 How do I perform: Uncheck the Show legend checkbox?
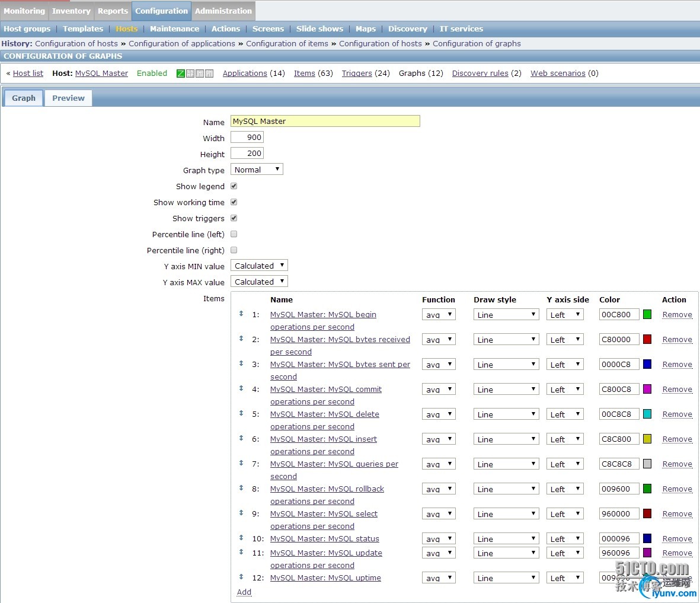pyautogui.click(x=234, y=186)
